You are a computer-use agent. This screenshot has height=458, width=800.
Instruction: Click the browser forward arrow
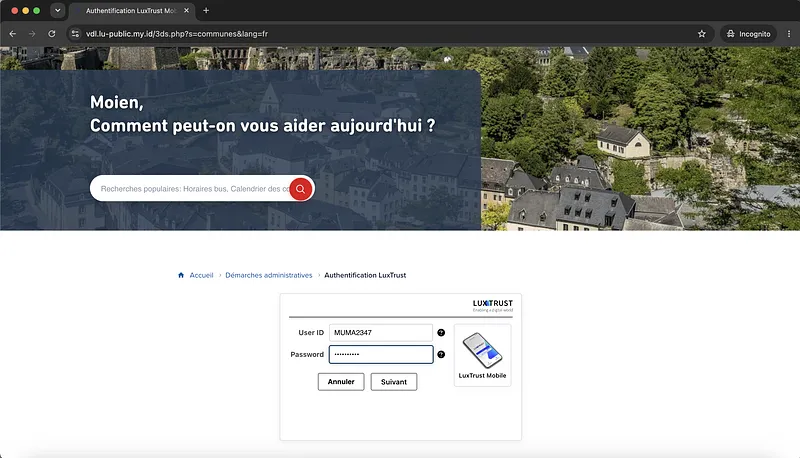pyautogui.click(x=32, y=34)
